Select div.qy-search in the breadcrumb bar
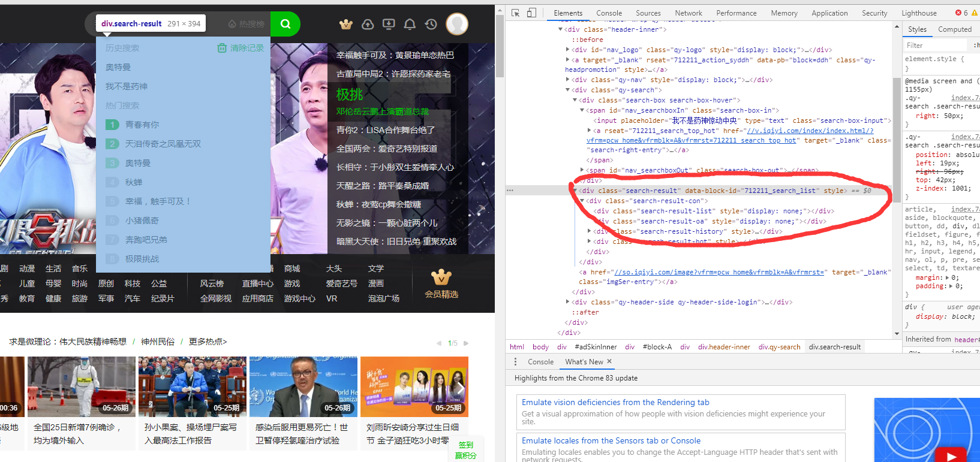 [779, 347]
